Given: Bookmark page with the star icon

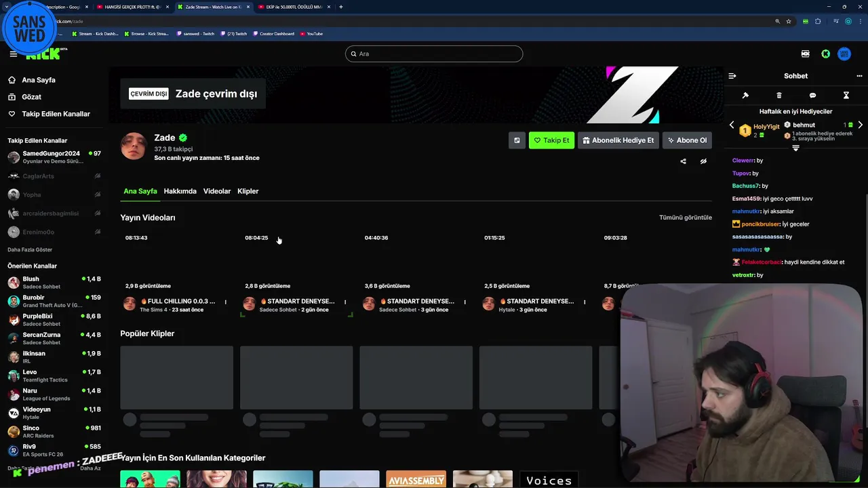Looking at the screenshot, I should click(x=789, y=22).
